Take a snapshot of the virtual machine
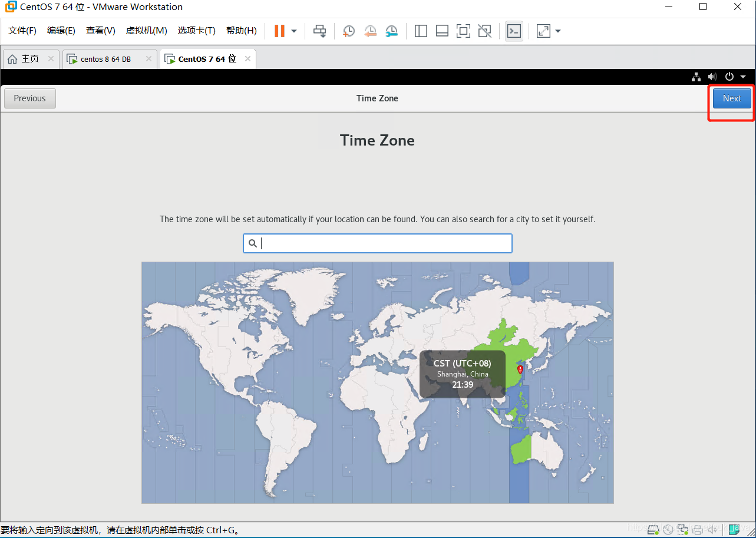 [x=349, y=31]
